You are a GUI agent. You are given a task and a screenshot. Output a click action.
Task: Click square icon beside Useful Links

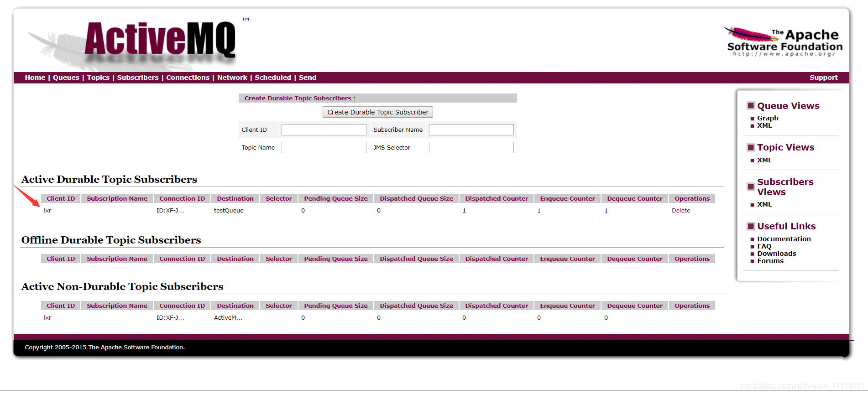pyautogui.click(x=751, y=226)
